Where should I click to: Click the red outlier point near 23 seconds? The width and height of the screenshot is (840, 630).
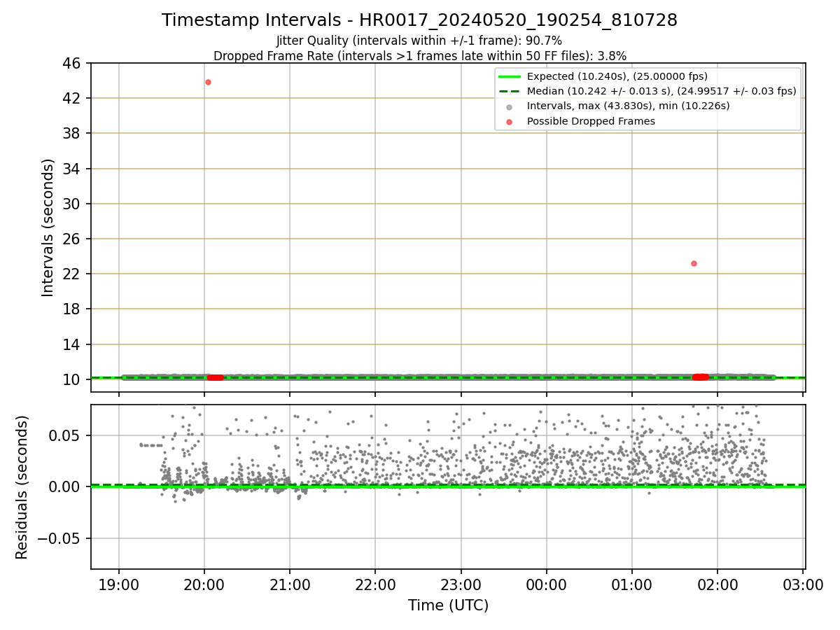point(694,263)
